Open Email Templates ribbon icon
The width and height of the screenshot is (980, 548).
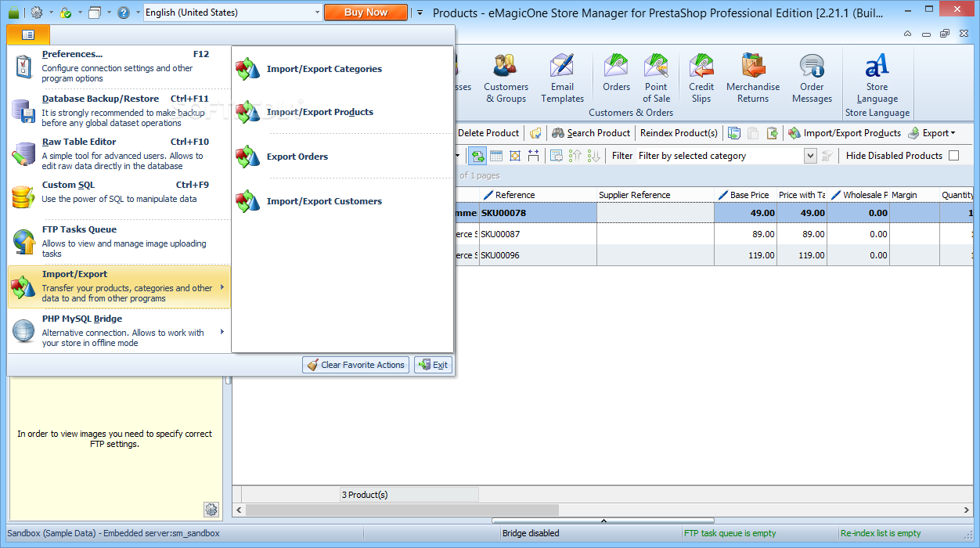pos(562,78)
